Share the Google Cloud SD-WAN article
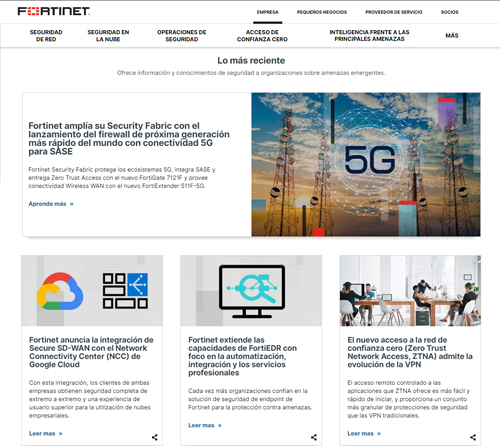The image size is (500, 446). [155, 437]
